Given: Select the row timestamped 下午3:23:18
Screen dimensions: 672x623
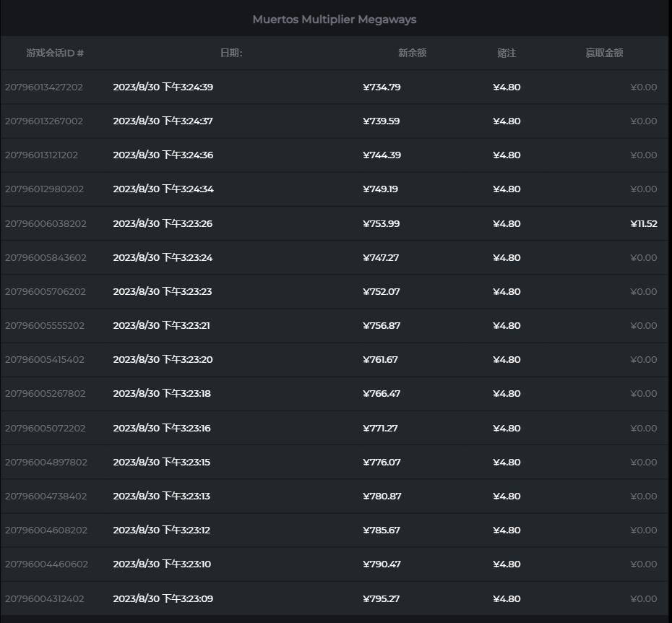Looking at the screenshot, I should click(162, 394).
